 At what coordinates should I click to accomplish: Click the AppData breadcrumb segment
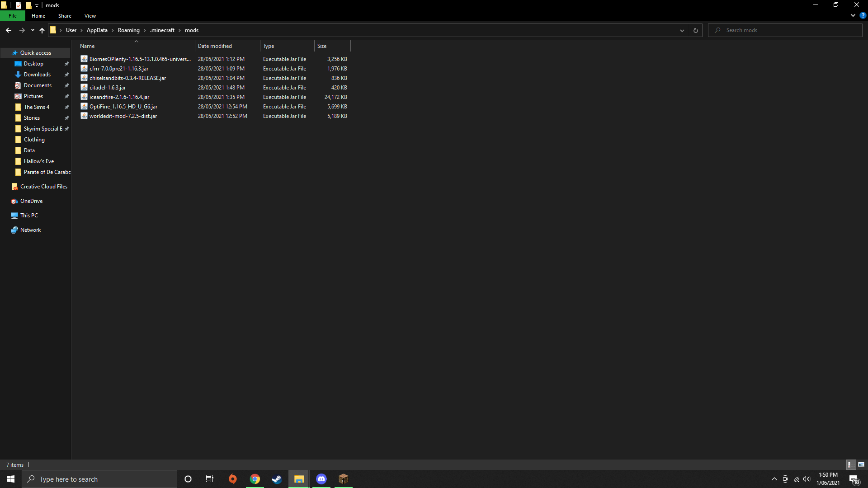[x=97, y=30]
